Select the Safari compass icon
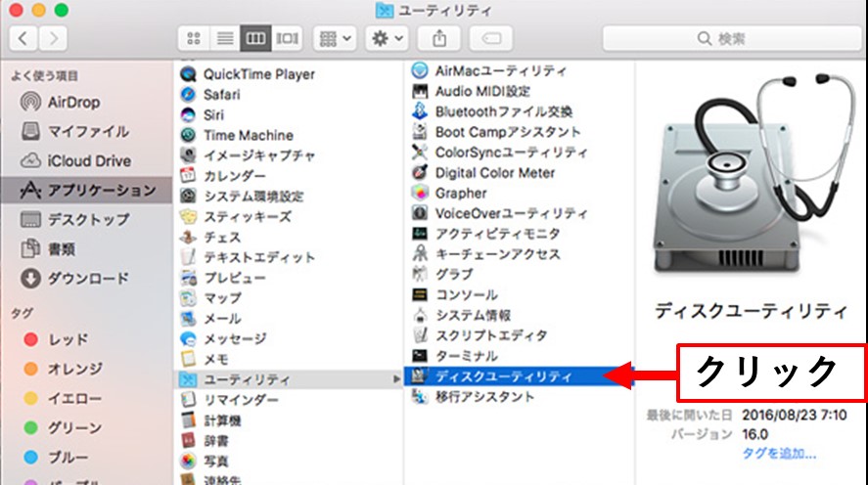This screenshot has width=868, height=485. click(188, 95)
